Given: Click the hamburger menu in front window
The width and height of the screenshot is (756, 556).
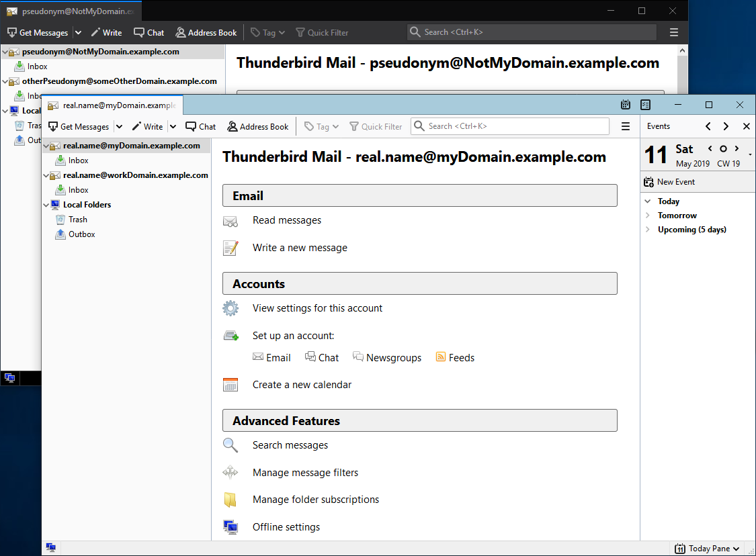Looking at the screenshot, I should pos(626,126).
